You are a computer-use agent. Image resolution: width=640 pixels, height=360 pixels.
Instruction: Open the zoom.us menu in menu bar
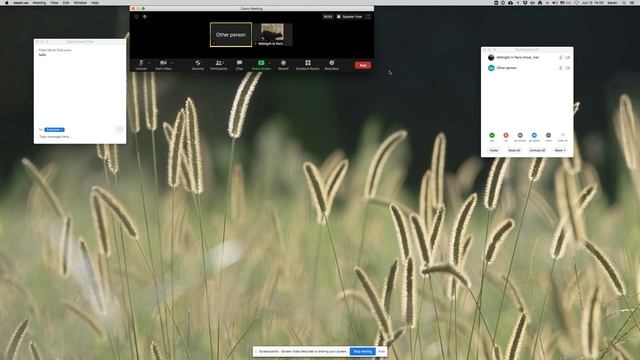(x=20, y=2)
